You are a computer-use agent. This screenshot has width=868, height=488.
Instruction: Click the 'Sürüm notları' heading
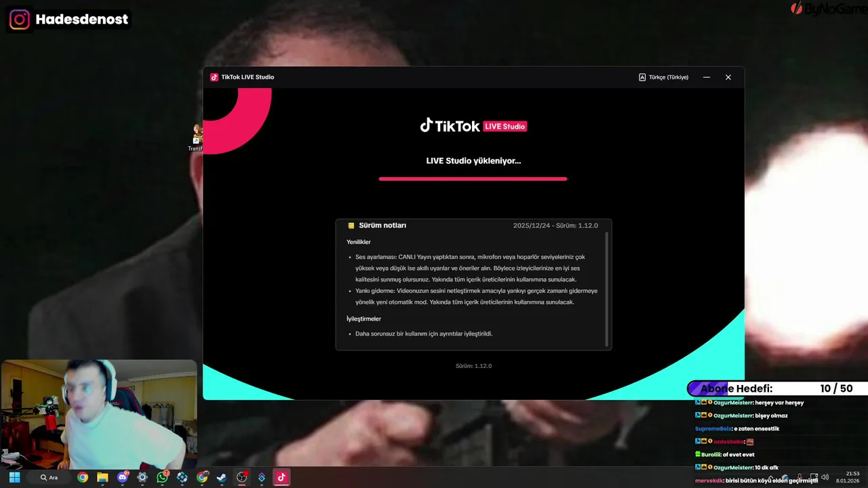pos(382,225)
